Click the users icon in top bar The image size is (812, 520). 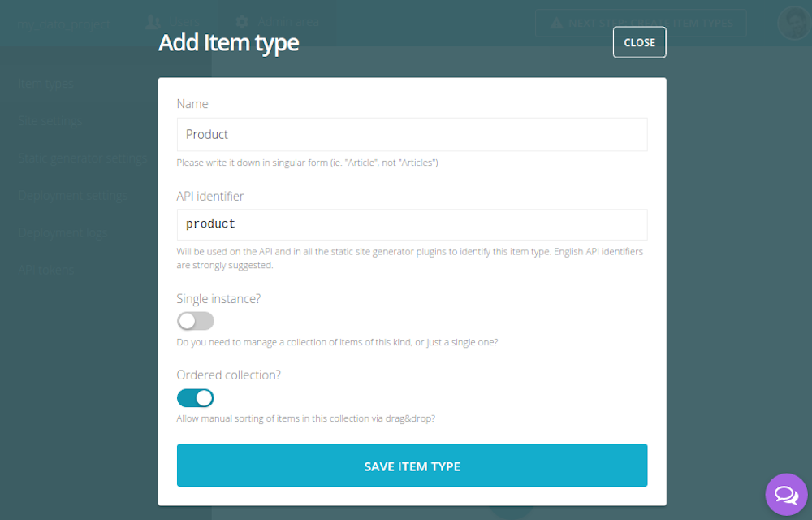152,22
